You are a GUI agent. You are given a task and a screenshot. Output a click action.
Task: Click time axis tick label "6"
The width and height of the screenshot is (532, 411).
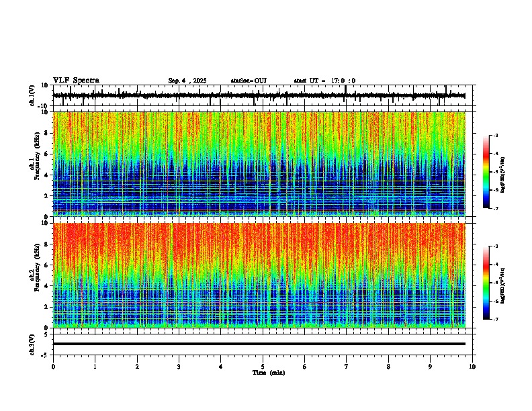pos(304,367)
